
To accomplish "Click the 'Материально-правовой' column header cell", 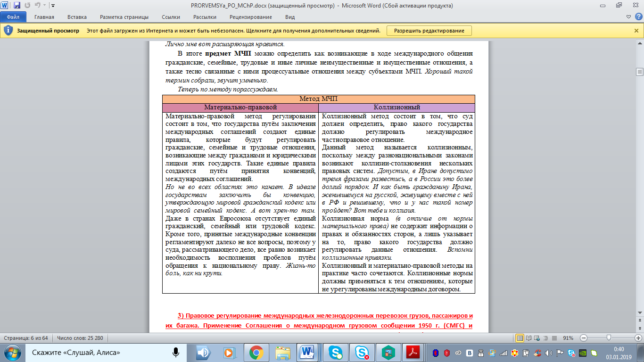I will coord(240,107).
